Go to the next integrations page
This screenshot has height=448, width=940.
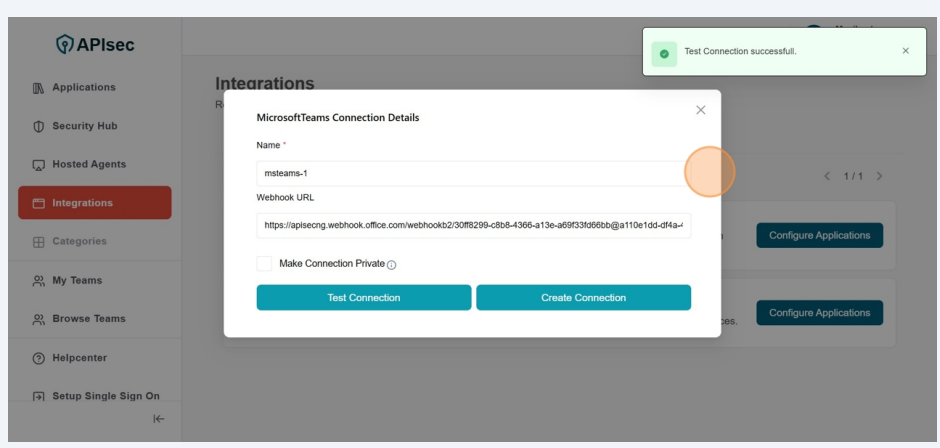point(879,177)
